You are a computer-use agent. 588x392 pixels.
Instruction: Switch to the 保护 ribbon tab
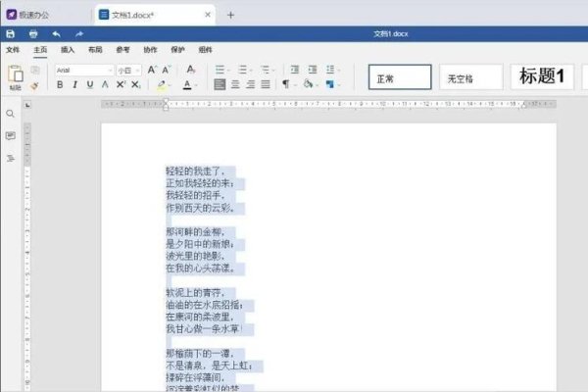[177, 50]
